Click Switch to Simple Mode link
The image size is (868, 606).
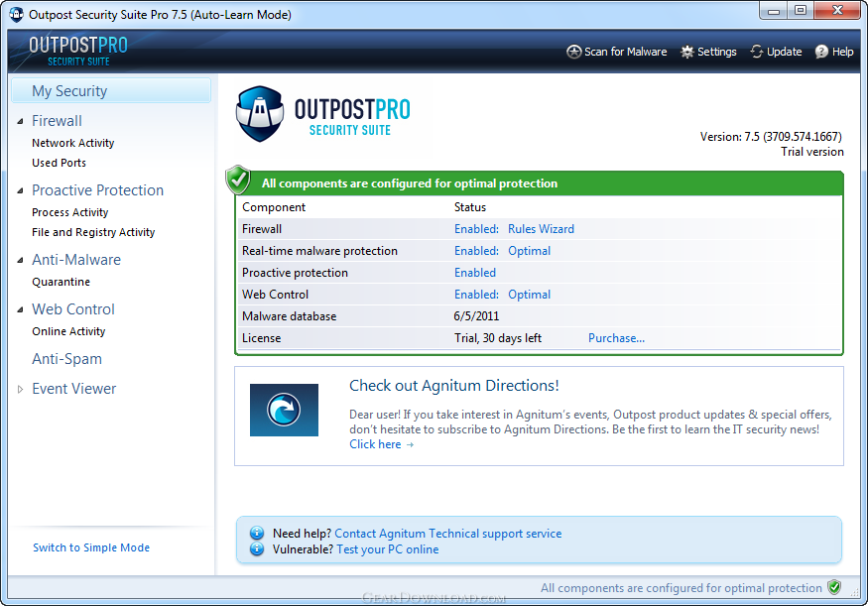(91, 547)
